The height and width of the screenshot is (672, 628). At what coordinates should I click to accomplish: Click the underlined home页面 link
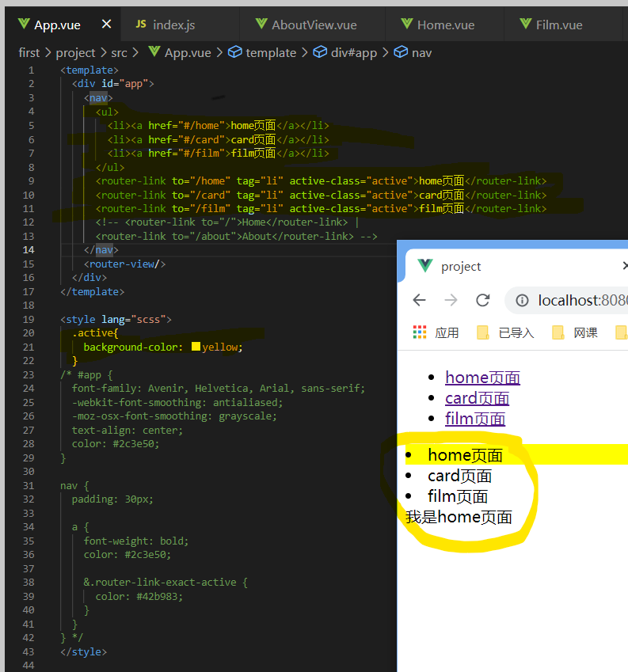click(483, 378)
